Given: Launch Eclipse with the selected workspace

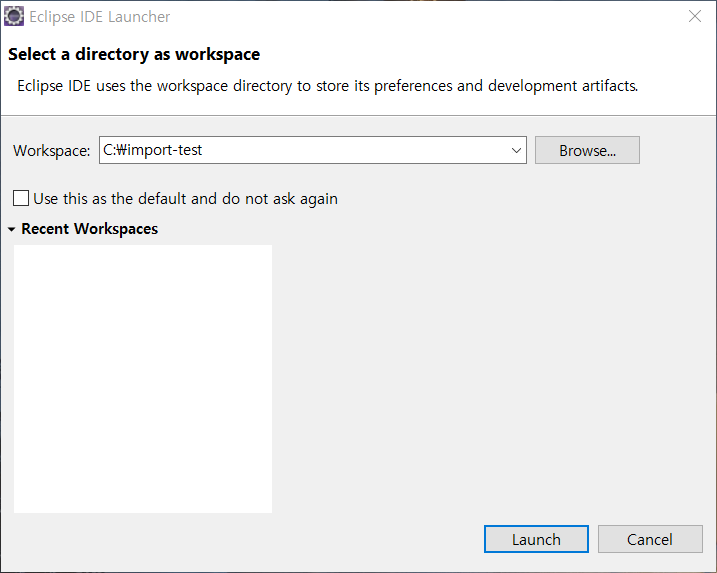Looking at the screenshot, I should 536,539.
